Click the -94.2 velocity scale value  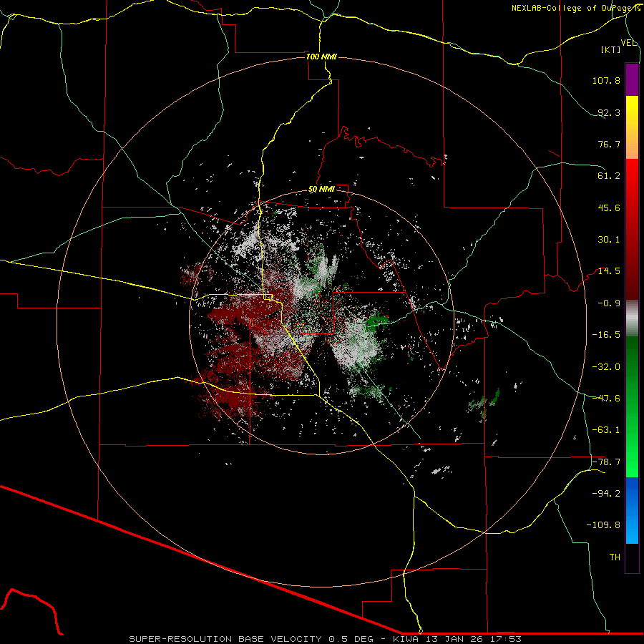pyautogui.click(x=606, y=493)
